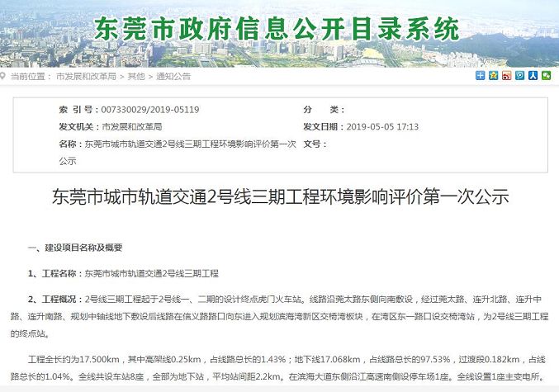559x392 pixels.
Task: Click the 1、工程名称 line
Action: tap(123, 274)
